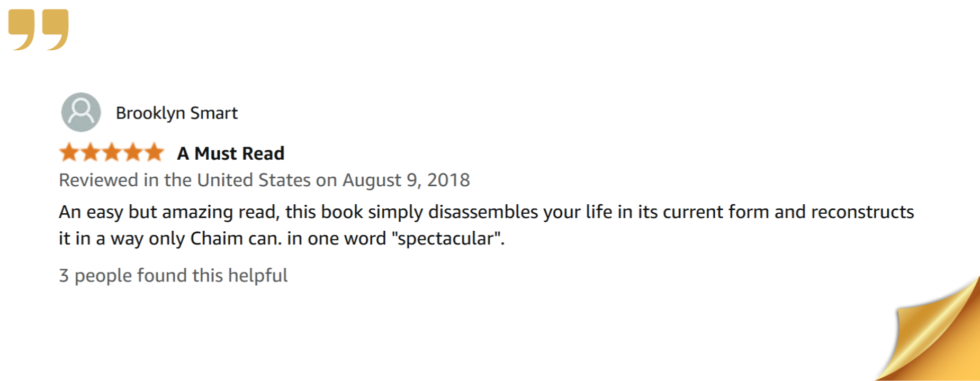Click the right gold quote mark

click(x=56, y=30)
